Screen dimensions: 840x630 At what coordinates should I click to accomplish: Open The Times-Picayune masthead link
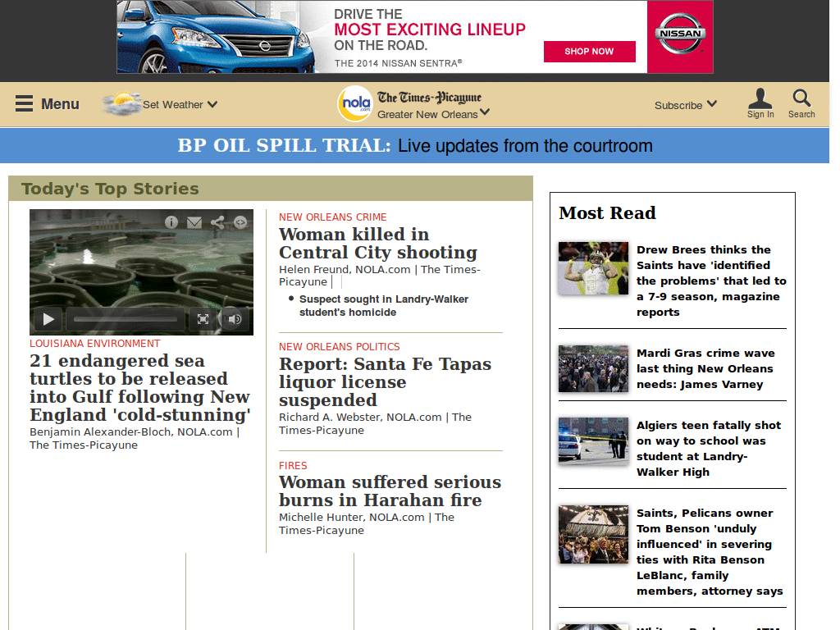click(429, 98)
